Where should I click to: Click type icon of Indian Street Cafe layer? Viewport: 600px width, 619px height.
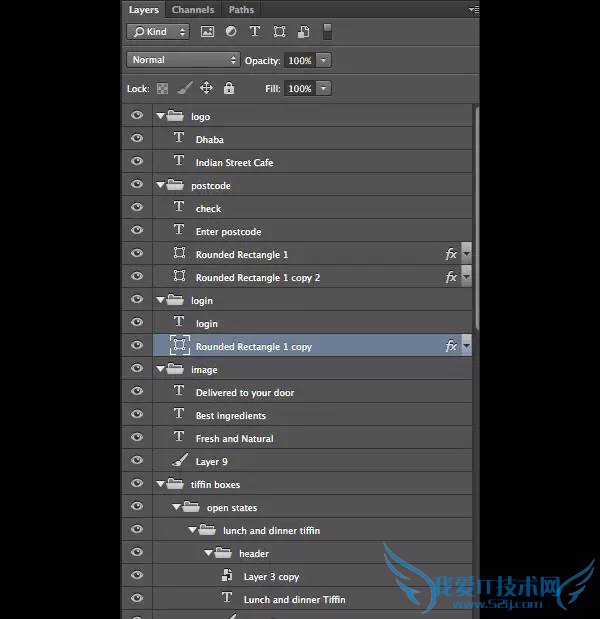[x=179, y=161]
